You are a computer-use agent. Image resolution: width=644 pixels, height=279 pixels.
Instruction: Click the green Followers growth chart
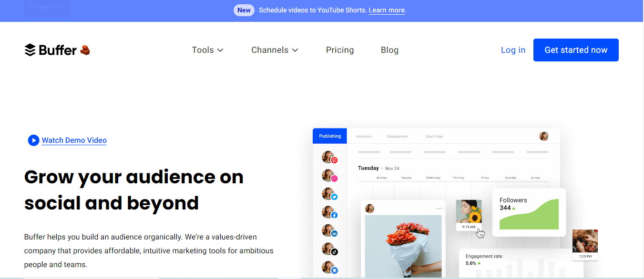tap(529, 214)
